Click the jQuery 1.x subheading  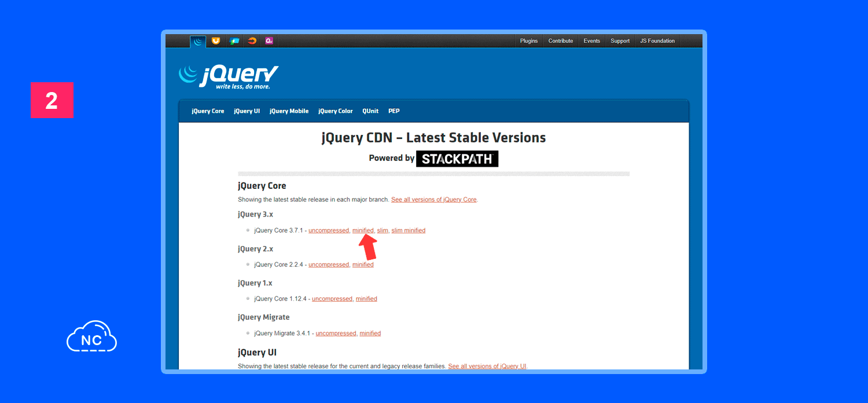(255, 283)
